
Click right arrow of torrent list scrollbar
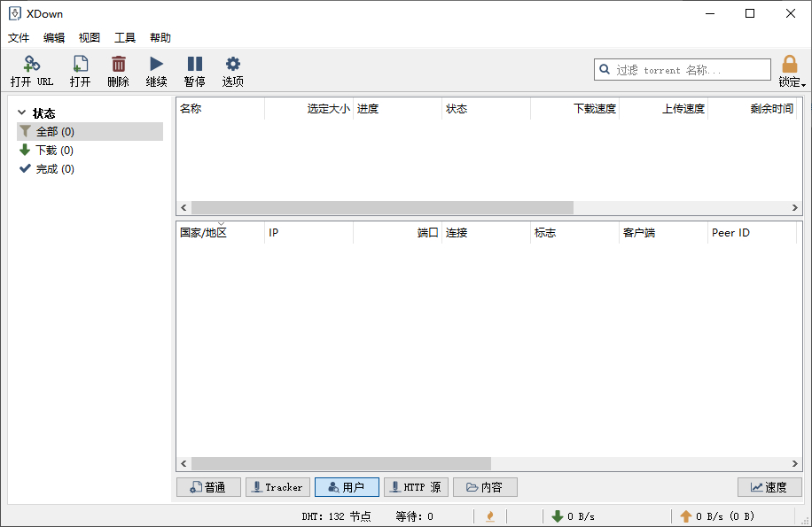coord(795,207)
